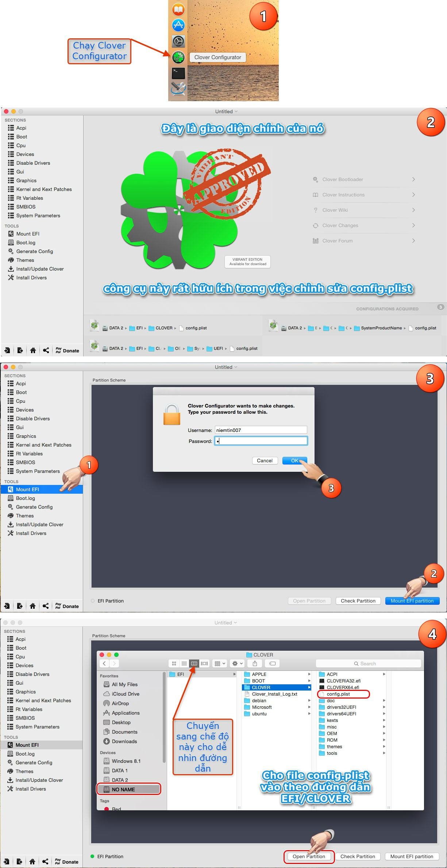Viewport: 447px width, 868px height.
Task: Open Untitled title dropdown of the password-prompt window
Action: click(226, 367)
